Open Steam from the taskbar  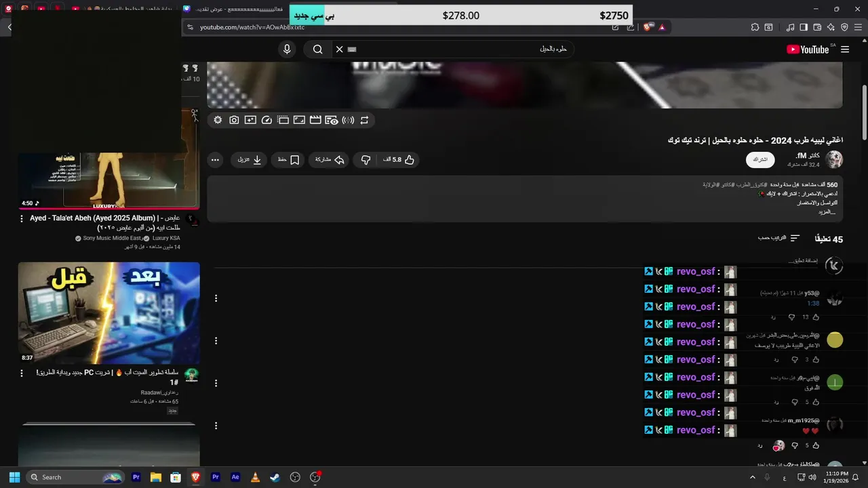coord(275,477)
